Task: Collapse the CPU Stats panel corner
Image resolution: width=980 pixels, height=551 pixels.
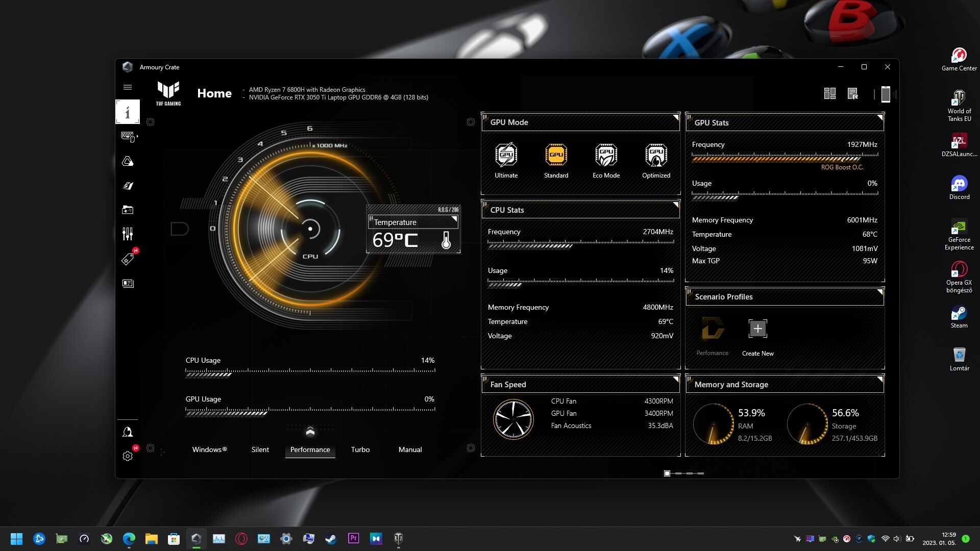Action: [x=675, y=205]
